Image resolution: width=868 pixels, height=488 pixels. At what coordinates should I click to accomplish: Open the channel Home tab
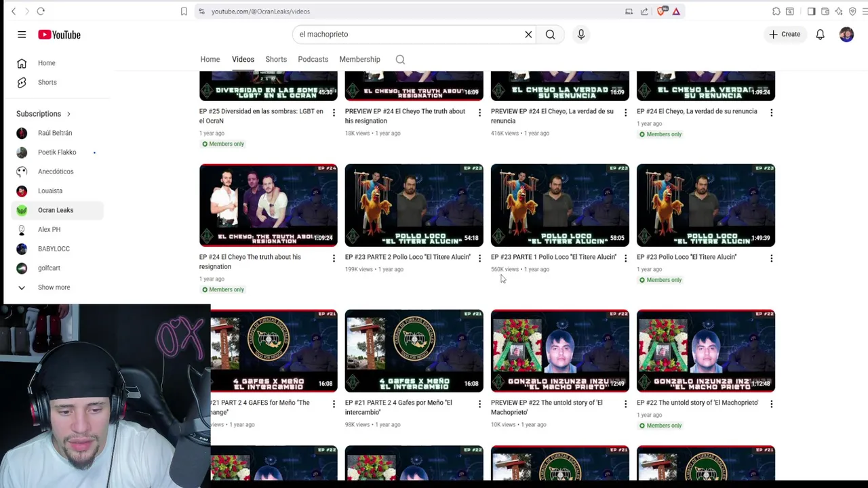210,60
